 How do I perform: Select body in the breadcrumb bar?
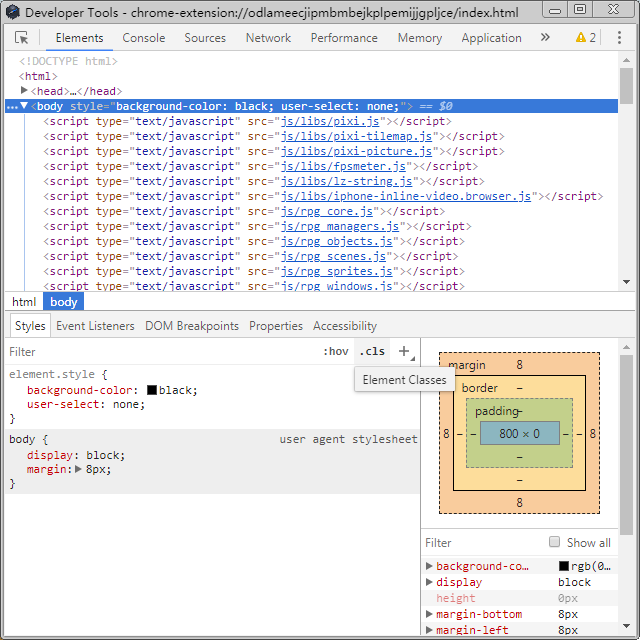click(64, 302)
